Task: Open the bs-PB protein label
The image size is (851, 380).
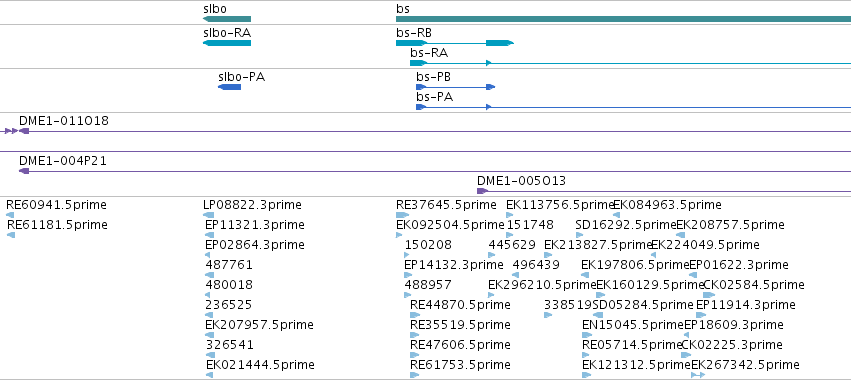Action: coord(433,77)
